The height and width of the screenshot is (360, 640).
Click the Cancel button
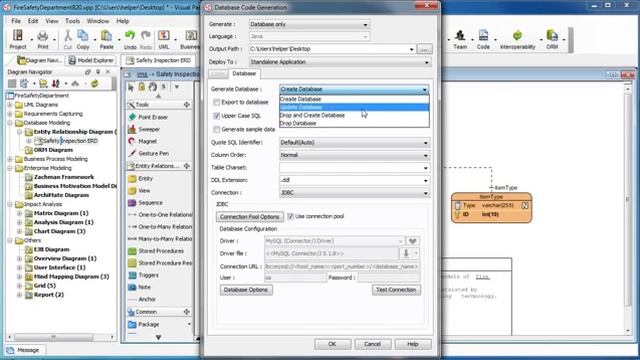(372, 344)
